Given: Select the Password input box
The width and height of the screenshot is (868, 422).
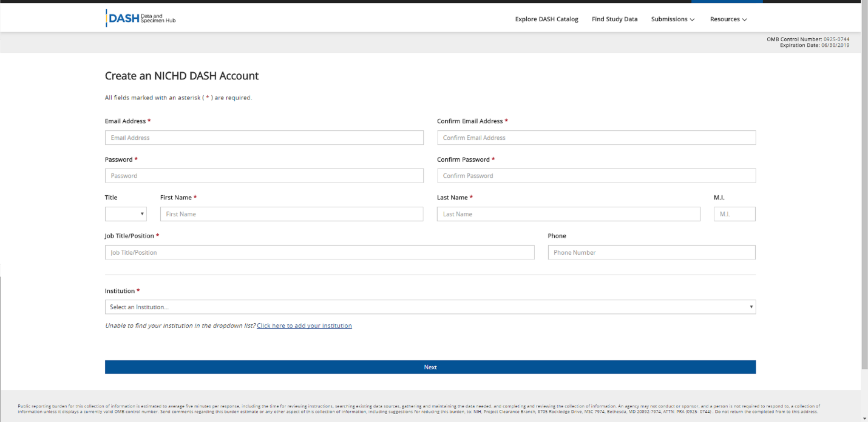Looking at the screenshot, I should (264, 176).
